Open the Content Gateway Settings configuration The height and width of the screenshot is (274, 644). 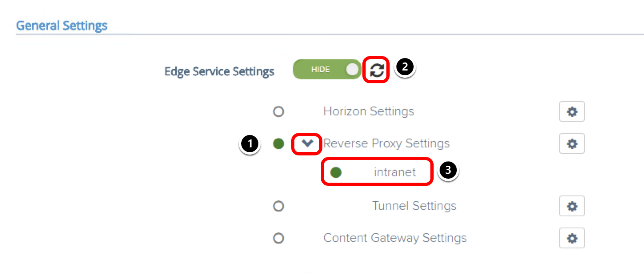571,238
